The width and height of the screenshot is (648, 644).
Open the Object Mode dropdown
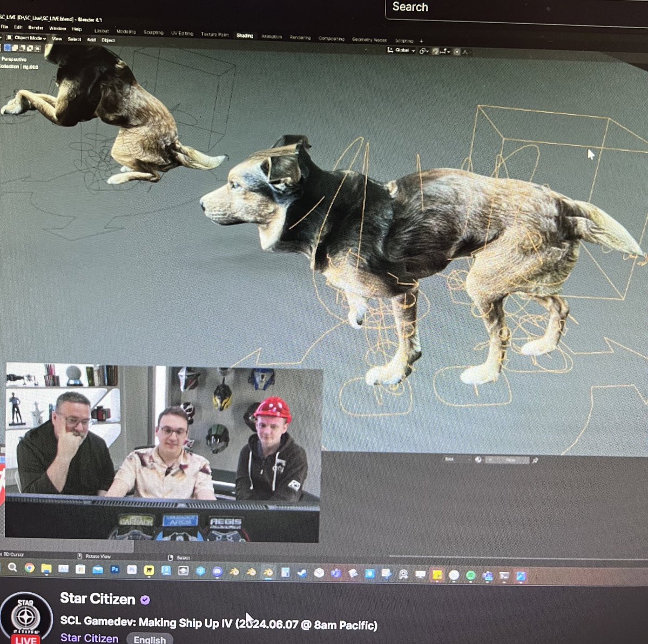26,38
